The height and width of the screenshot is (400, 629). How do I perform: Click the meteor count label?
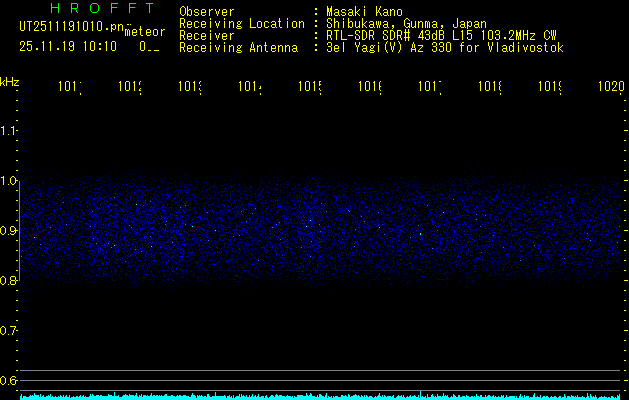[145, 31]
